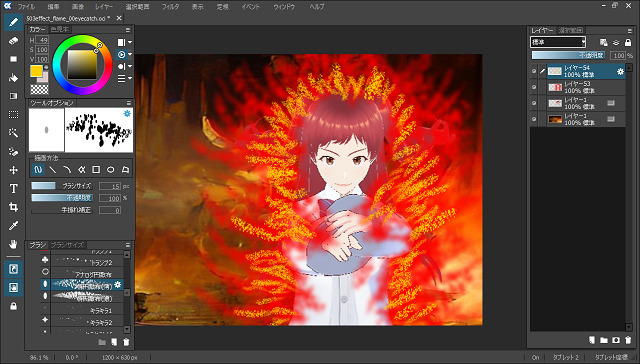Open settings gear of selected brush in list

point(118,284)
